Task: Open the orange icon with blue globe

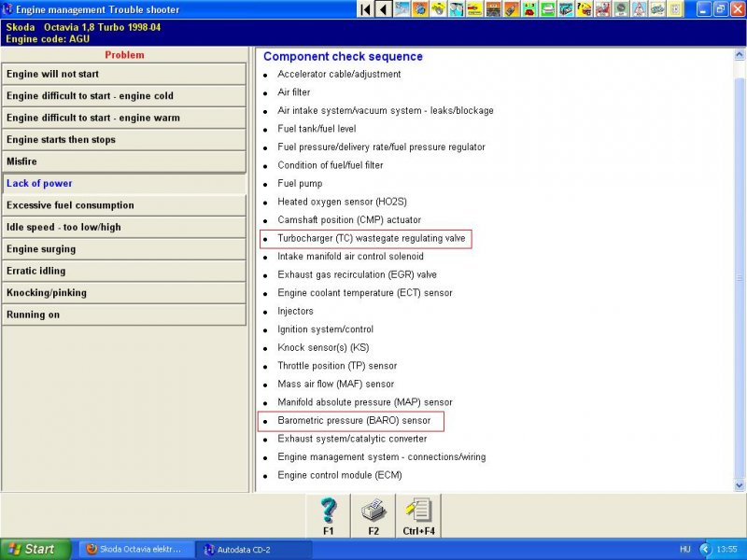Action: tap(419, 9)
